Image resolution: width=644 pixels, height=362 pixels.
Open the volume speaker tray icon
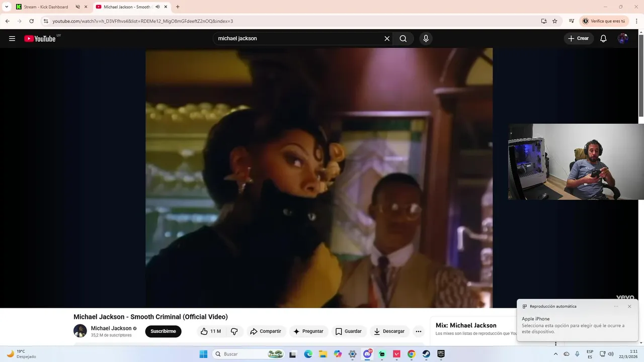611,354
